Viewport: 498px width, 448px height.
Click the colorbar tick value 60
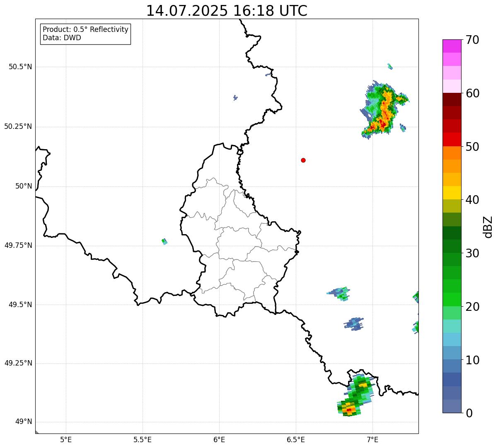pyautogui.click(x=472, y=93)
